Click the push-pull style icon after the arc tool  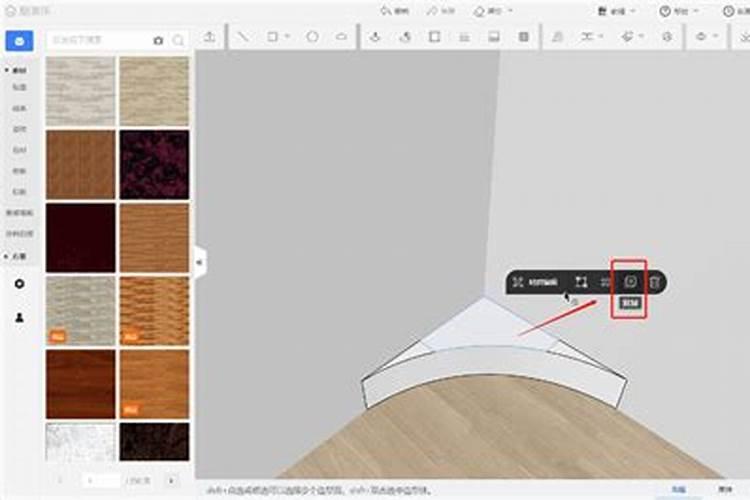(375, 36)
